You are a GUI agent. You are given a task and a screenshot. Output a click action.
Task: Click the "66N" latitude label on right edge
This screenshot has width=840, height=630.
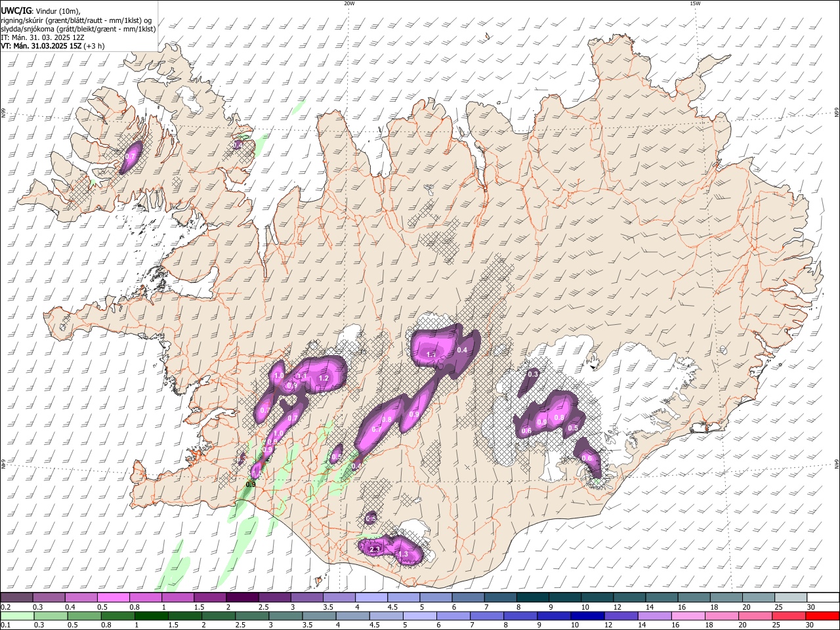pyautogui.click(x=837, y=112)
